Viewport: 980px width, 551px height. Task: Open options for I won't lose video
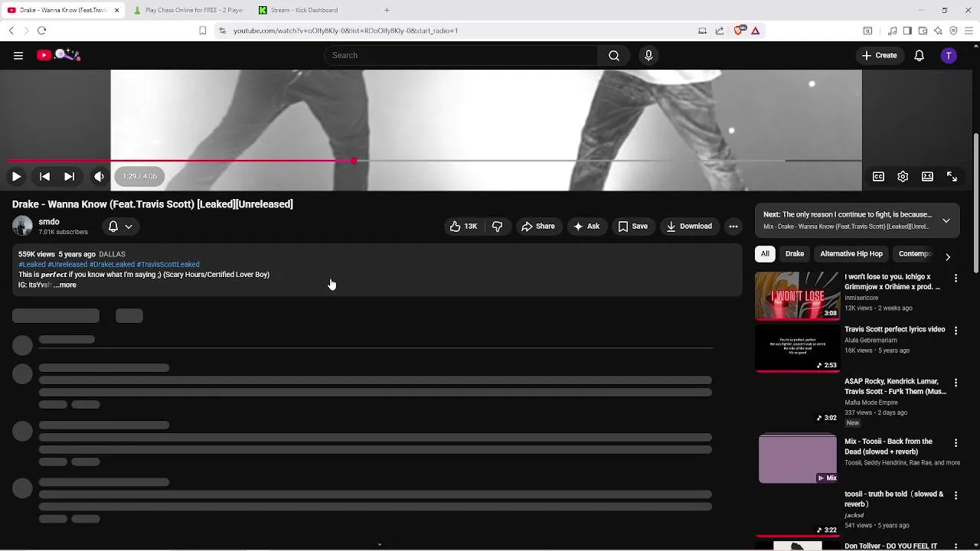(x=955, y=278)
